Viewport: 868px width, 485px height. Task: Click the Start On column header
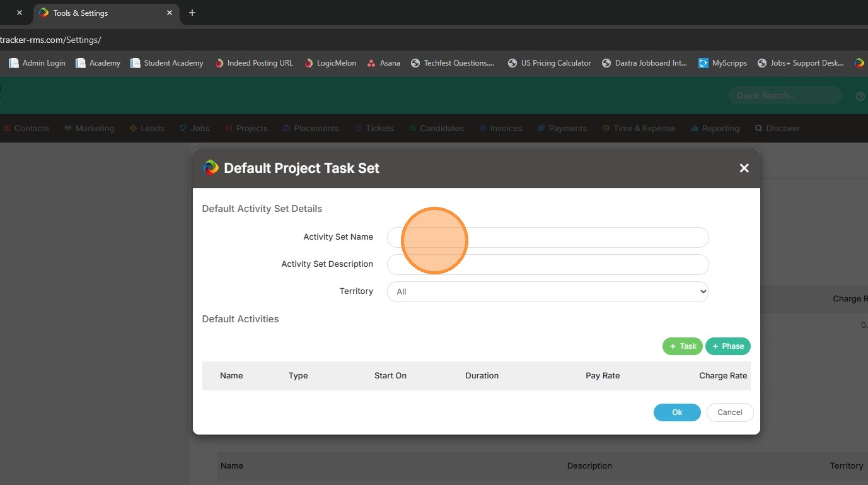pos(390,376)
